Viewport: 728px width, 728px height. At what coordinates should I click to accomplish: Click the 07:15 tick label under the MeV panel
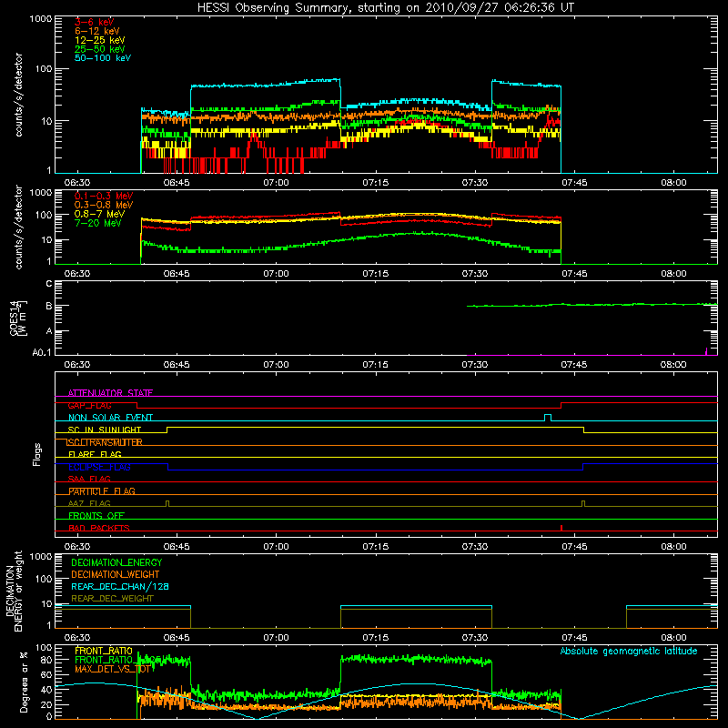click(375, 274)
